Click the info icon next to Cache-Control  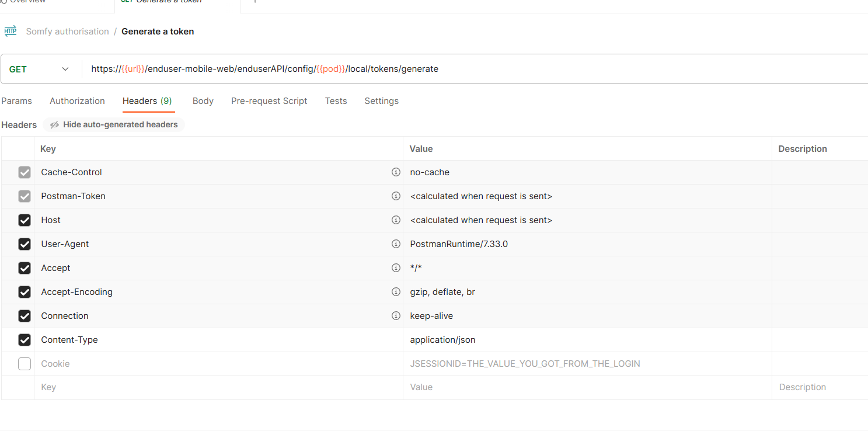coord(396,172)
